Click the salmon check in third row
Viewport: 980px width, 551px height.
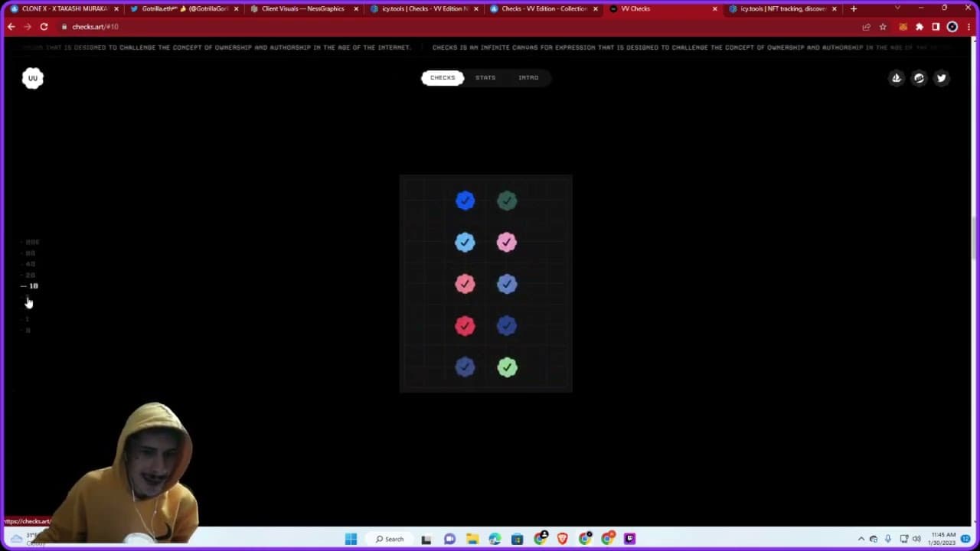(465, 284)
